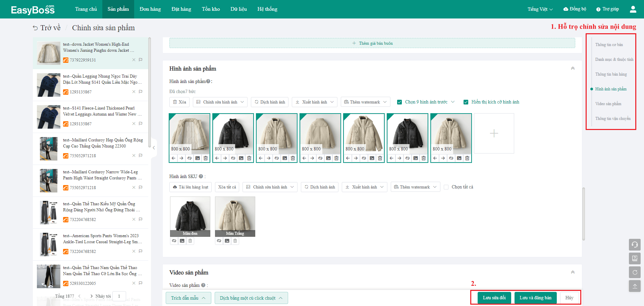Open Trang chủ menu
The width and height of the screenshot is (644, 306).
point(86,9)
